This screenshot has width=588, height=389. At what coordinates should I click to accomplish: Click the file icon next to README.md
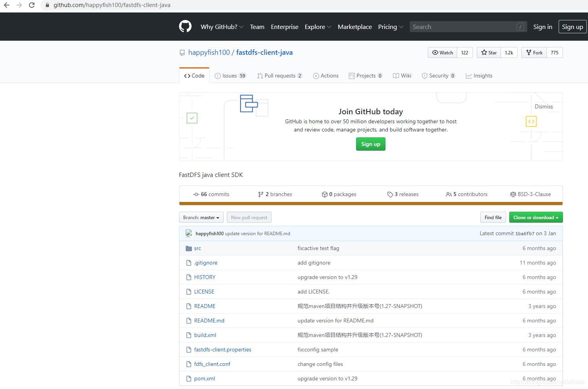pos(189,321)
